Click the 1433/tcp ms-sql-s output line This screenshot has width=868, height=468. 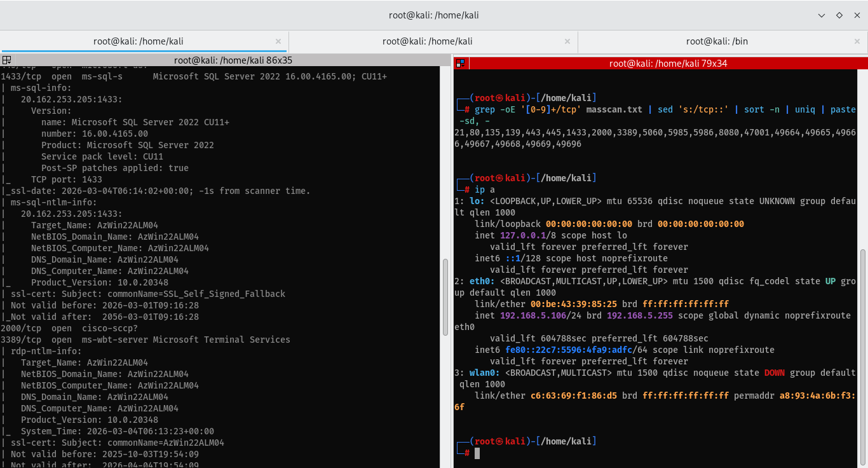194,76
